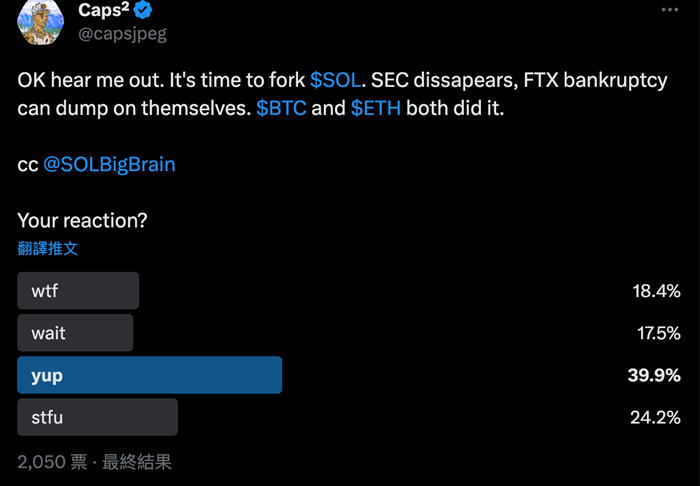Click the 24.2% result for stfu

(x=655, y=417)
